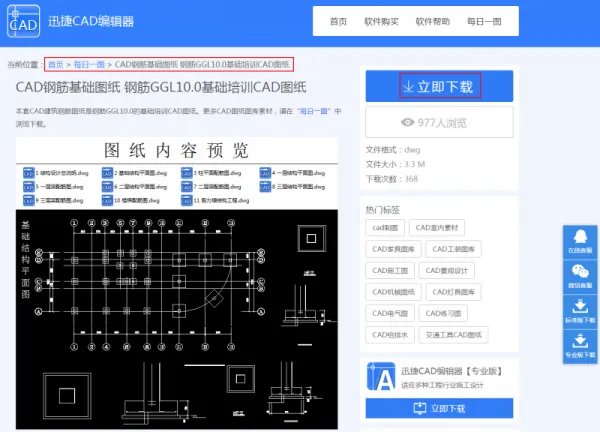Open the QQ 在线客服 sidebar icon

tap(580, 242)
